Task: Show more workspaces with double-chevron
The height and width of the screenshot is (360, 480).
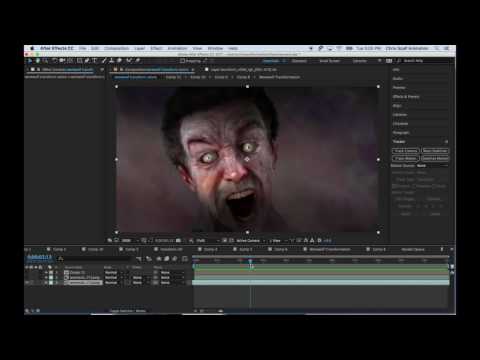Action: [380, 61]
